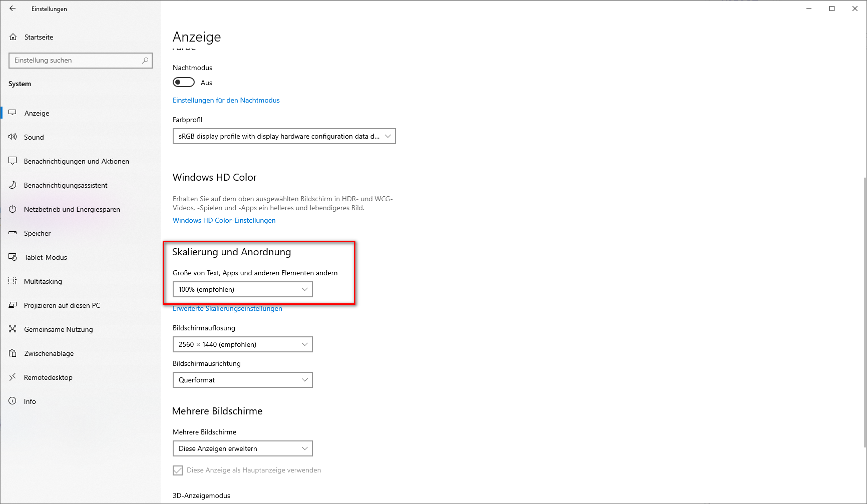Open 'Einstellungen für den Nachtmodus' link
This screenshot has height=504, width=867.
coord(226,100)
